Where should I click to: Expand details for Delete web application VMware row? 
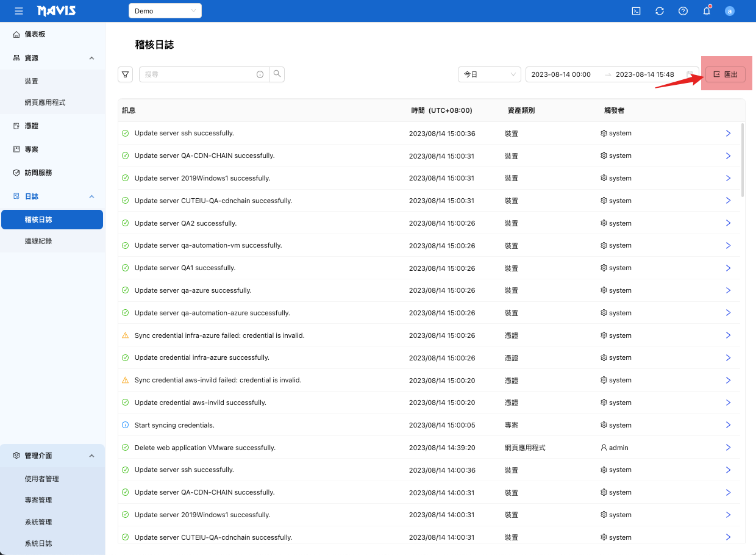728,448
